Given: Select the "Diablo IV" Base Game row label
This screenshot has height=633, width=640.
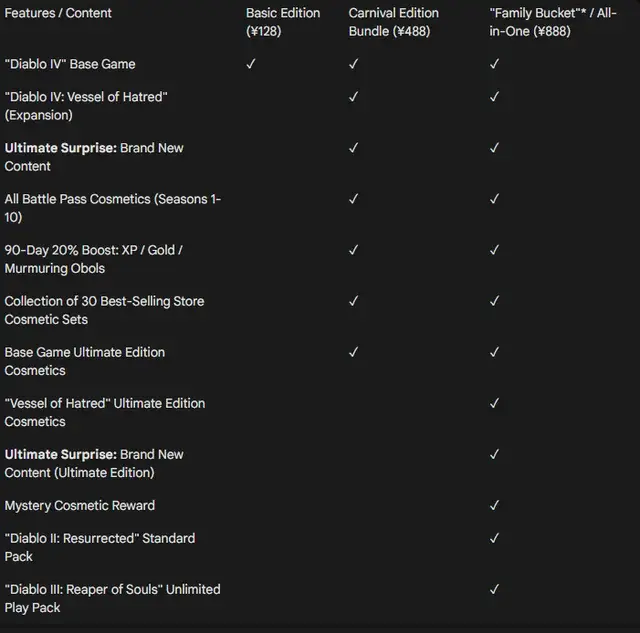Looking at the screenshot, I should (x=70, y=64).
